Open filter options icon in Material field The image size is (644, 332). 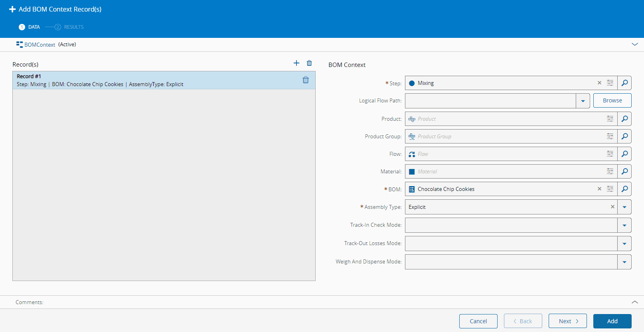pyautogui.click(x=610, y=171)
